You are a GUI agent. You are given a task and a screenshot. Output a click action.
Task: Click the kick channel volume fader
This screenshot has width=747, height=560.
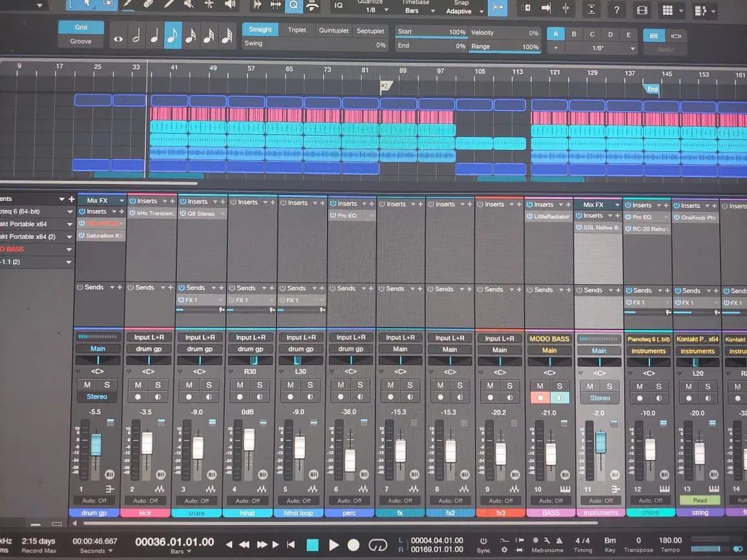click(x=147, y=443)
